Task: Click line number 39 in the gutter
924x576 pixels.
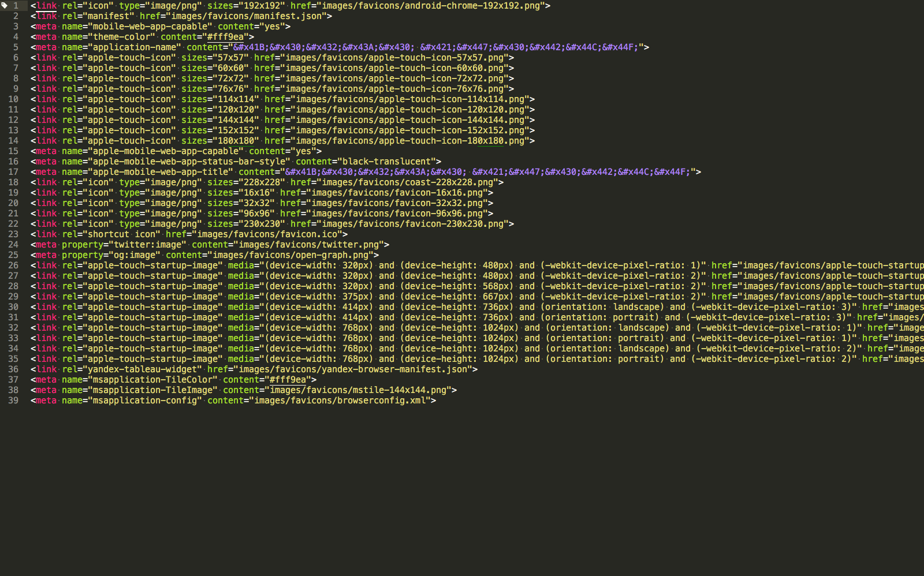Action: pyautogui.click(x=13, y=401)
